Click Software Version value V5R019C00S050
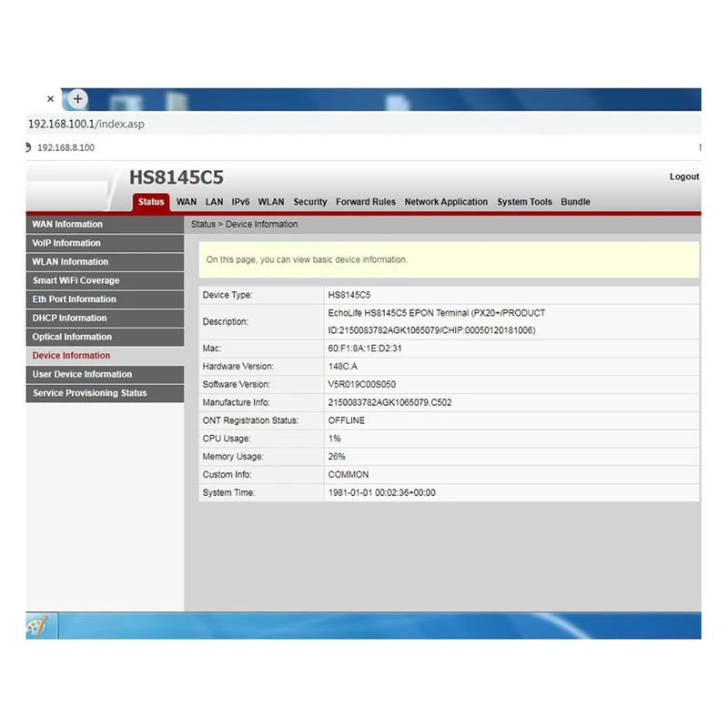728x728 pixels. [361, 385]
